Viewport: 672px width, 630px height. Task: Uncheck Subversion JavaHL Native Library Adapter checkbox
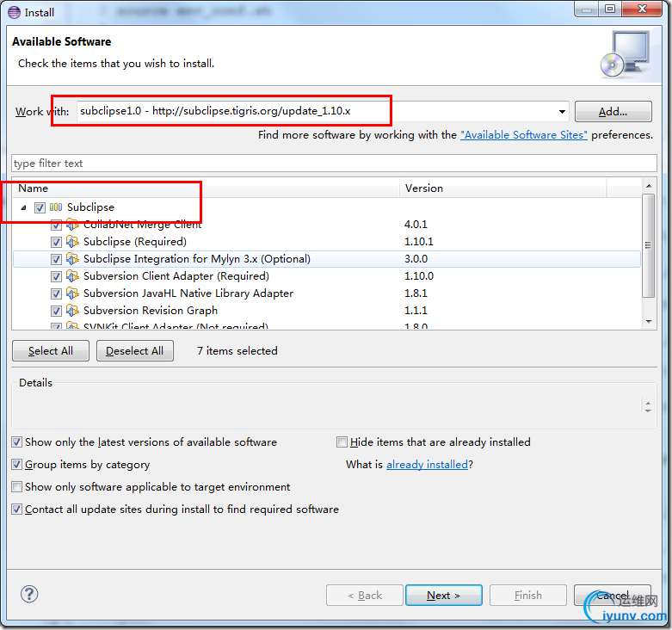click(56, 293)
